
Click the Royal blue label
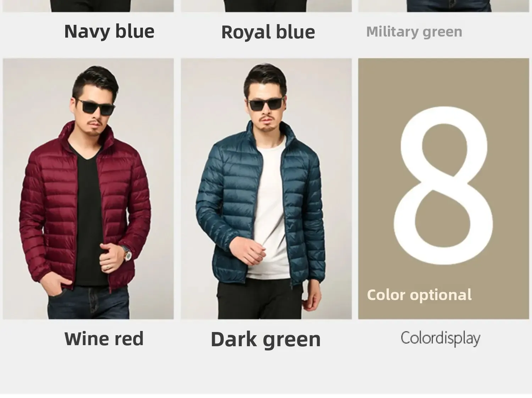(268, 32)
